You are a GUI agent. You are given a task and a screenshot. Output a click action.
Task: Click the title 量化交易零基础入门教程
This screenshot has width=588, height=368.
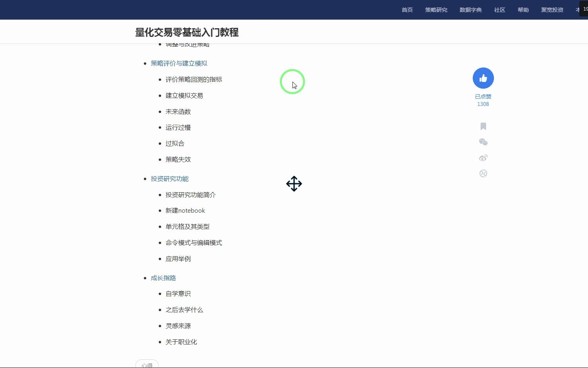coord(187,32)
